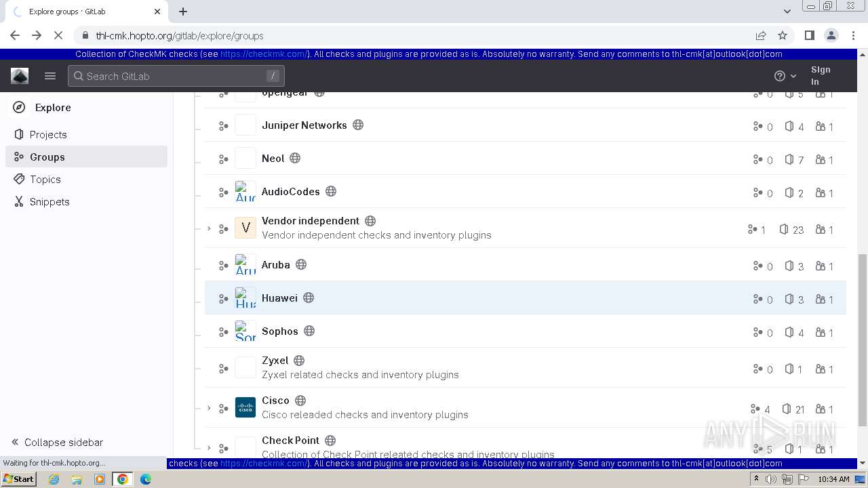Click AudioCodes avatar image
The image size is (868, 488).
(x=245, y=191)
